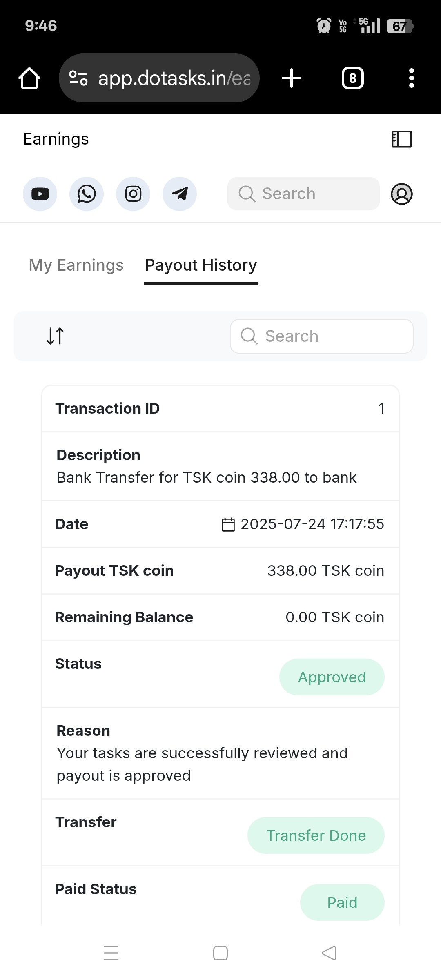441x980 pixels.
Task: Tap the app.dotasks.in URL bar
Action: (x=174, y=78)
